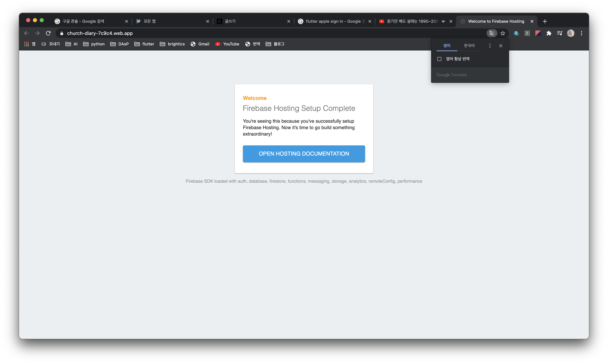The height and width of the screenshot is (364, 608).
Task: Open a new browser tab
Action: tap(545, 21)
